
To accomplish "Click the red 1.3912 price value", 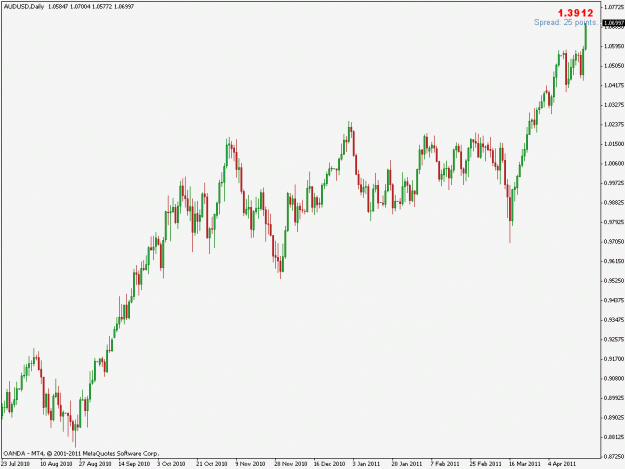I will [575, 13].
